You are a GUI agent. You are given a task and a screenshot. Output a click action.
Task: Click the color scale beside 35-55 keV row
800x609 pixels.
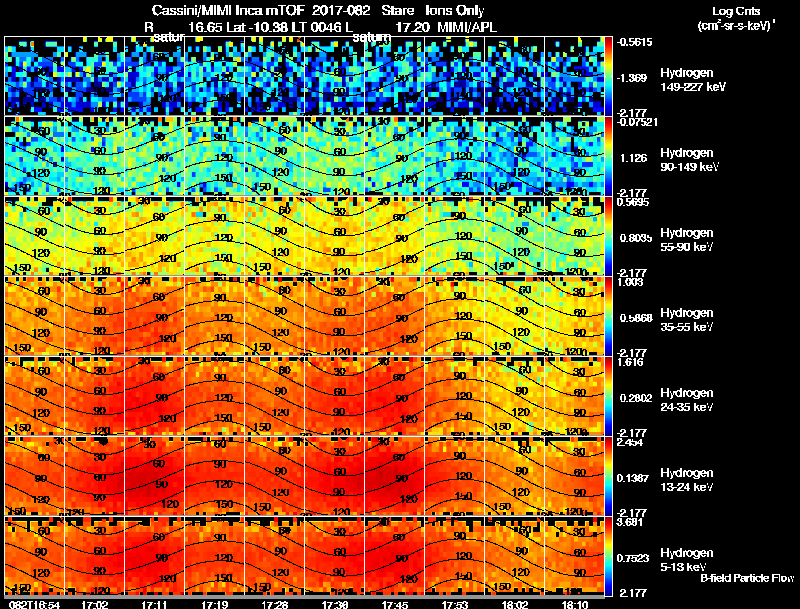[608, 316]
